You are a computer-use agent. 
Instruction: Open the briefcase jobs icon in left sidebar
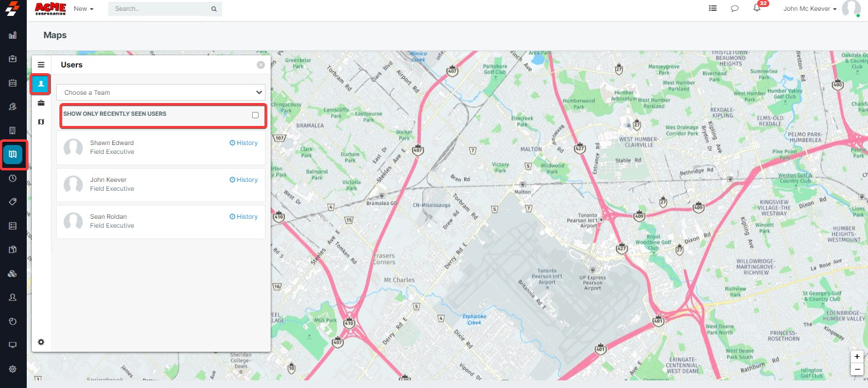(13, 59)
